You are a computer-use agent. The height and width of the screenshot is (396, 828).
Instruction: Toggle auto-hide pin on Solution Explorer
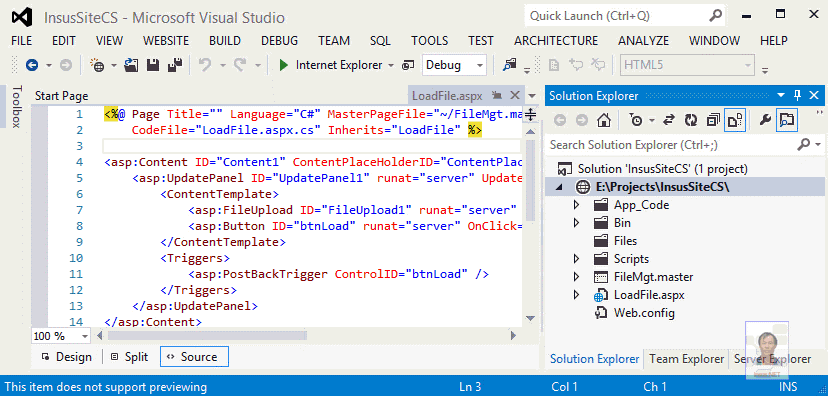point(797,96)
